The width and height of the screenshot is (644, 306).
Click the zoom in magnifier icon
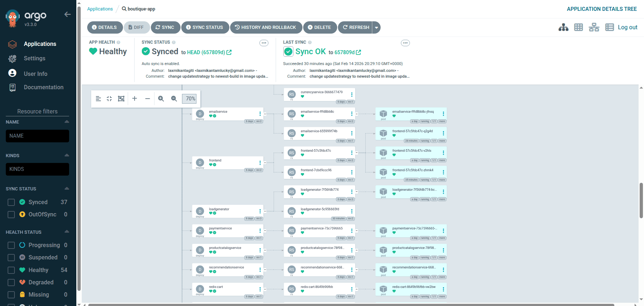[x=161, y=99]
